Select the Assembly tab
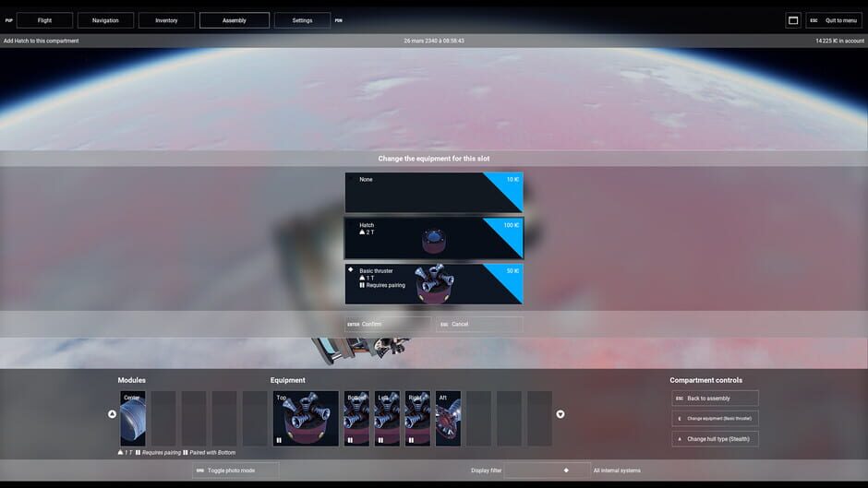 pyautogui.click(x=235, y=20)
